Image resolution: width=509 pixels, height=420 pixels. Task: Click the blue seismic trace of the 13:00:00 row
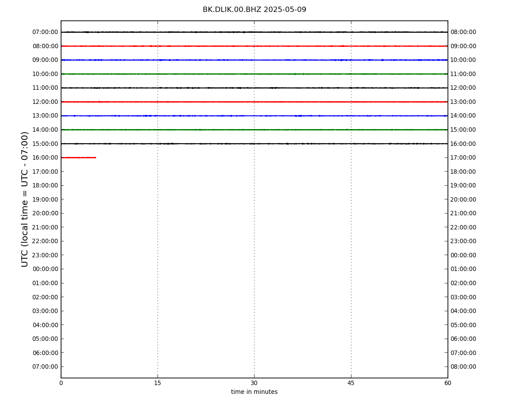(254, 116)
